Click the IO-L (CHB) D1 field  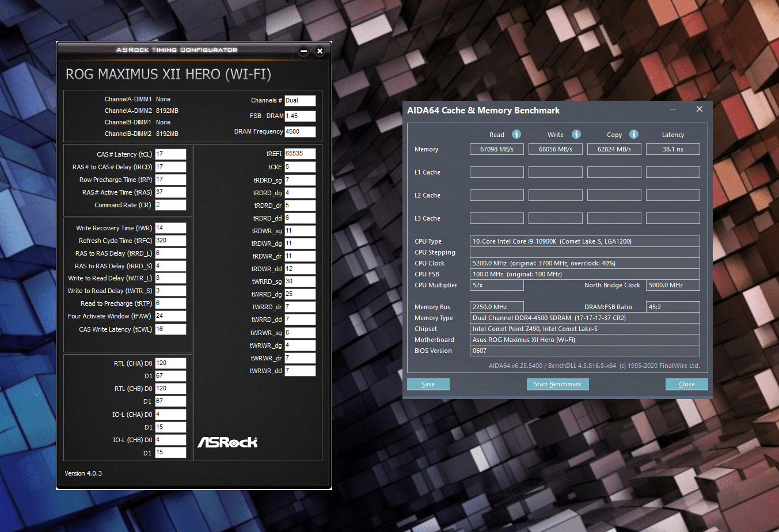click(x=170, y=453)
